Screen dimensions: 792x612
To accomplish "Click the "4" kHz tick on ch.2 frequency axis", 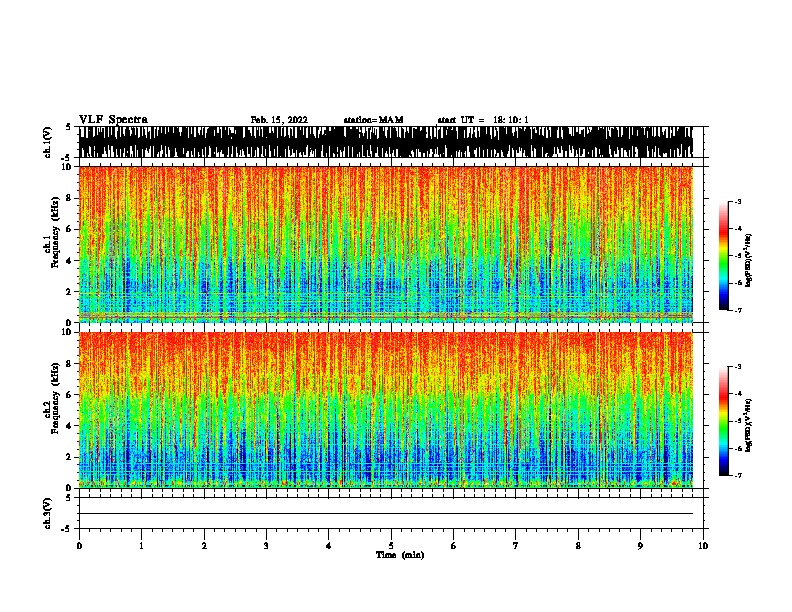I will 70,426.
